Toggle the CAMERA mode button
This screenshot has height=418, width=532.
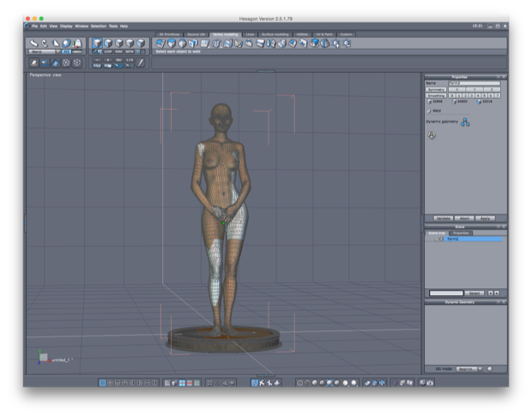pyautogui.click(x=77, y=51)
